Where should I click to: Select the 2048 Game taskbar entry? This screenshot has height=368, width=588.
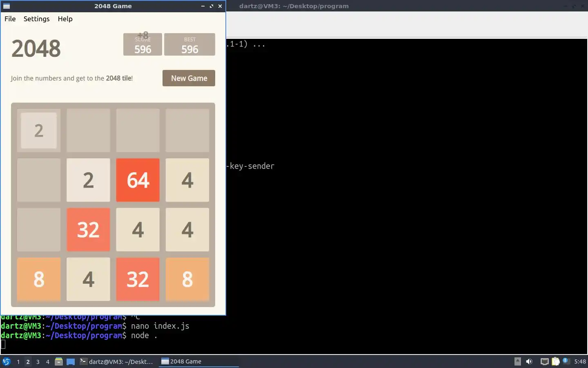click(x=198, y=361)
